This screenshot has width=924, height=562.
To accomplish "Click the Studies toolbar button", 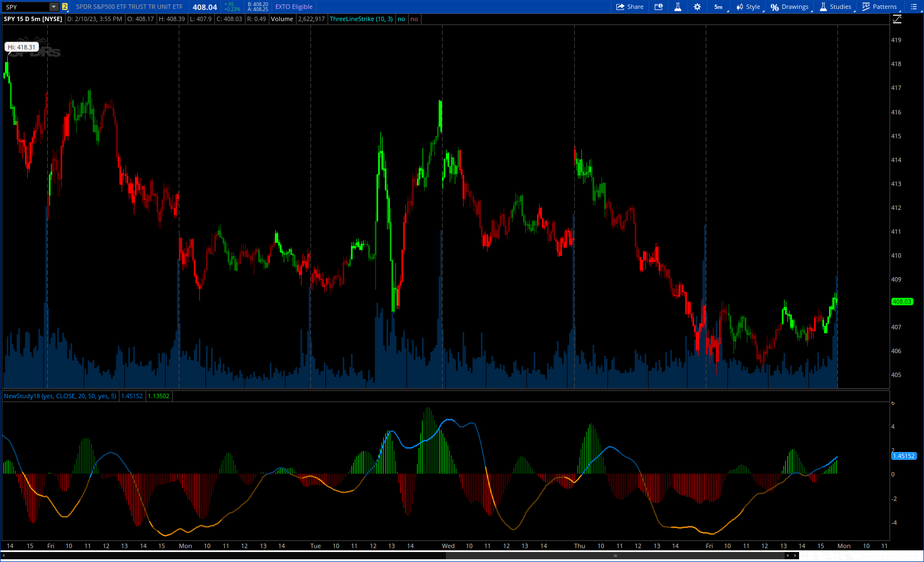I will 836,7.
